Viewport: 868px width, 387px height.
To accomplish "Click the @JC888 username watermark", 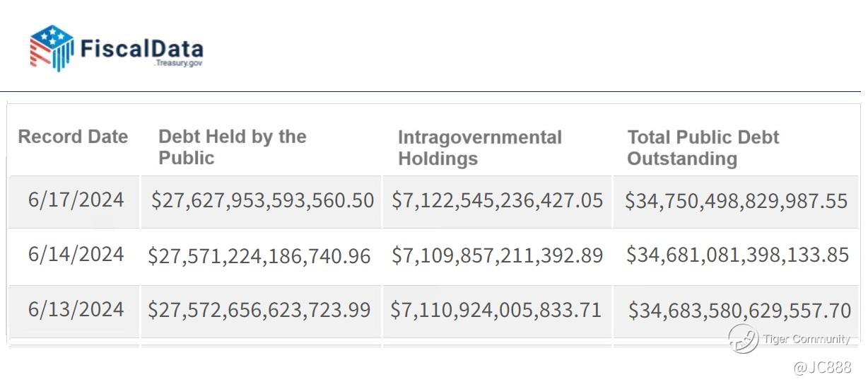I will pos(823,367).
